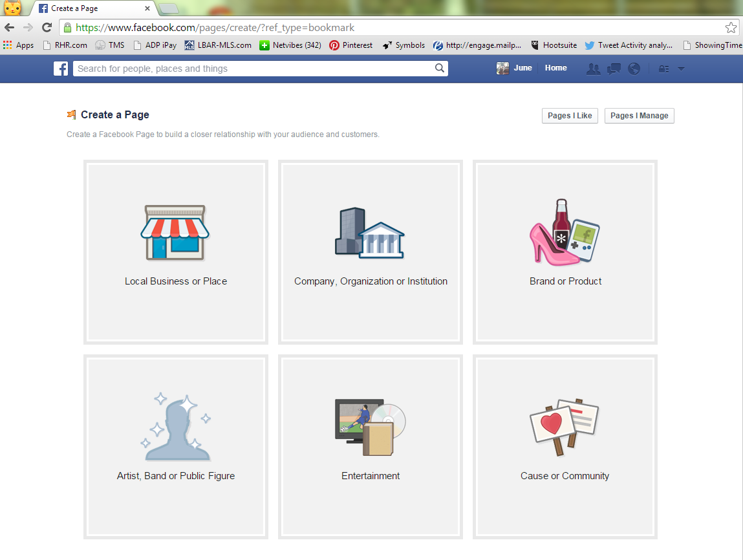Click the Create a Page heading
Viewport: 743px width, 560px height.
(x=114, y=114)
